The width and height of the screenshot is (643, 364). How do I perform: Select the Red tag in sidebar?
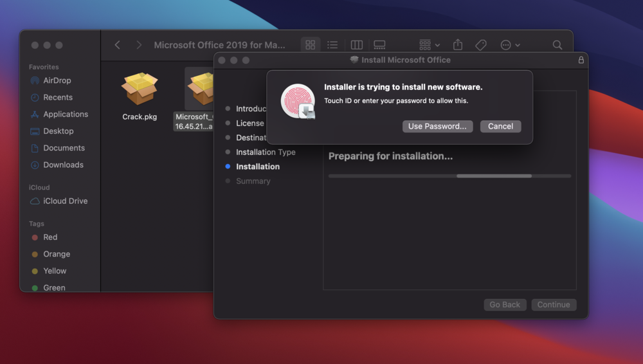50,237
